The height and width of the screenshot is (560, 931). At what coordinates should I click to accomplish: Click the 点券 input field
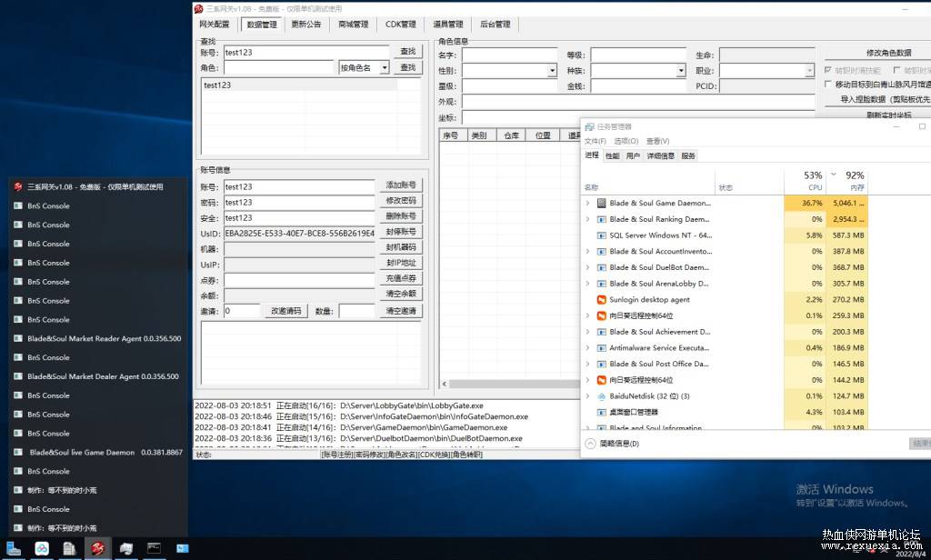click(x=299, y=280)
